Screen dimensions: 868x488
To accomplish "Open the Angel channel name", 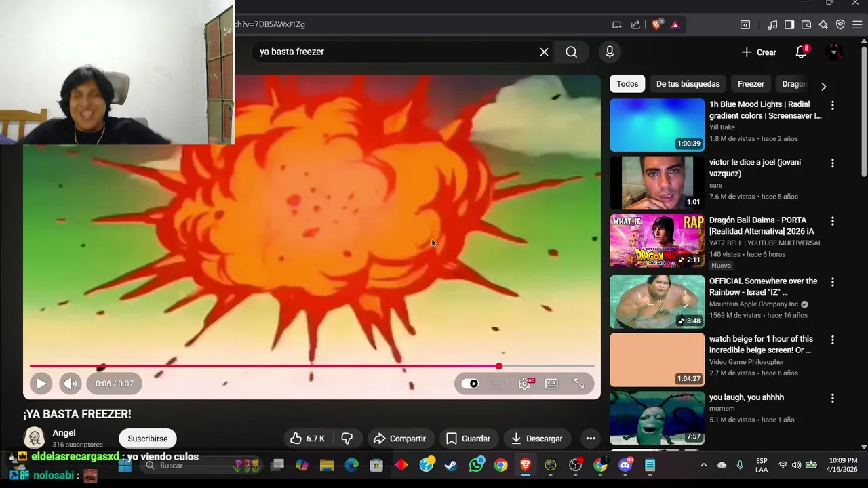I will (x=64, y=433).
